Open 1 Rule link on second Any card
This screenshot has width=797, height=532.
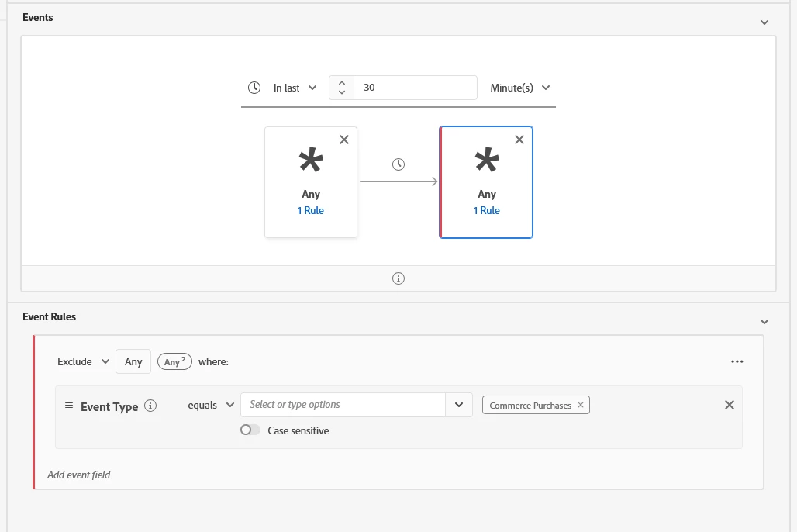[486, 211]
